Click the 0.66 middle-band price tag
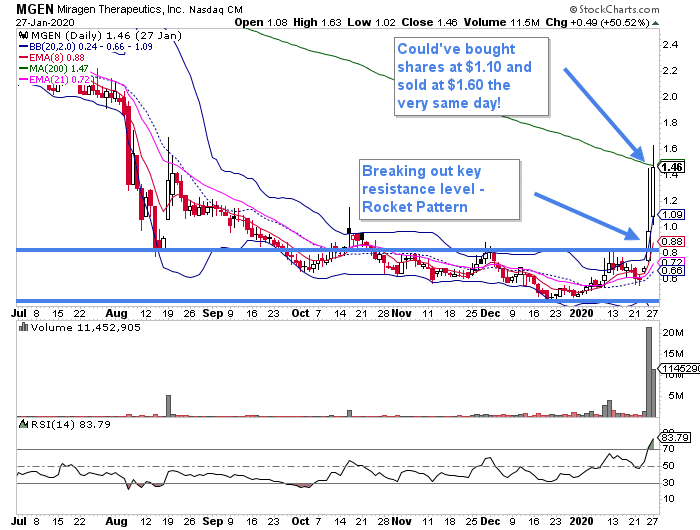 click(x=672, y=270)
